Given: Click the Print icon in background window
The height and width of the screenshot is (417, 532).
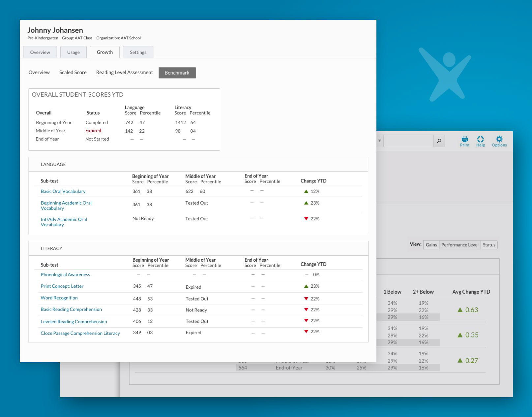Looking at the screenshot, I should [465, 141].
